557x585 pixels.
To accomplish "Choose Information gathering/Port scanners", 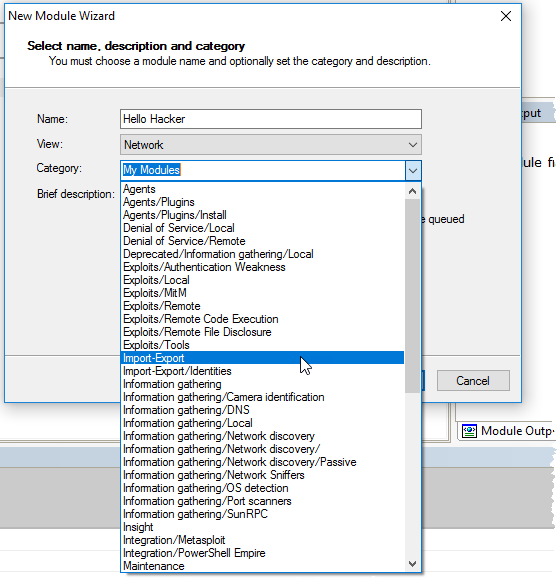I will (x=263, y=501).
